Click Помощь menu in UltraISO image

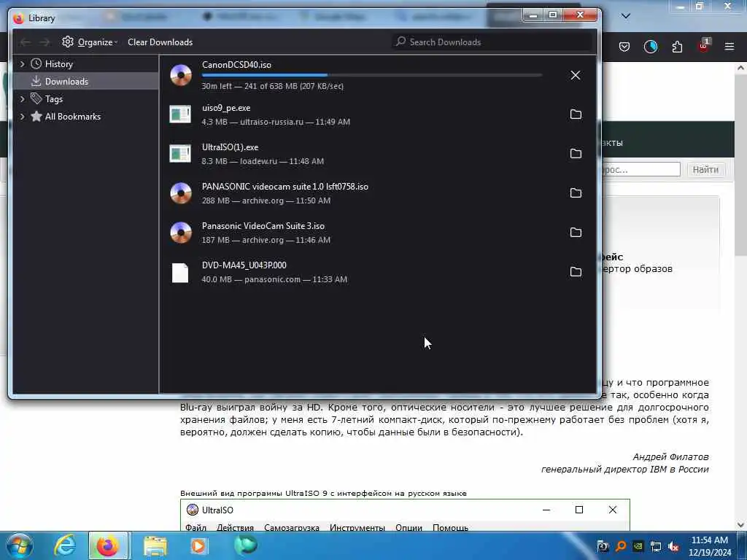pos(450,527)
